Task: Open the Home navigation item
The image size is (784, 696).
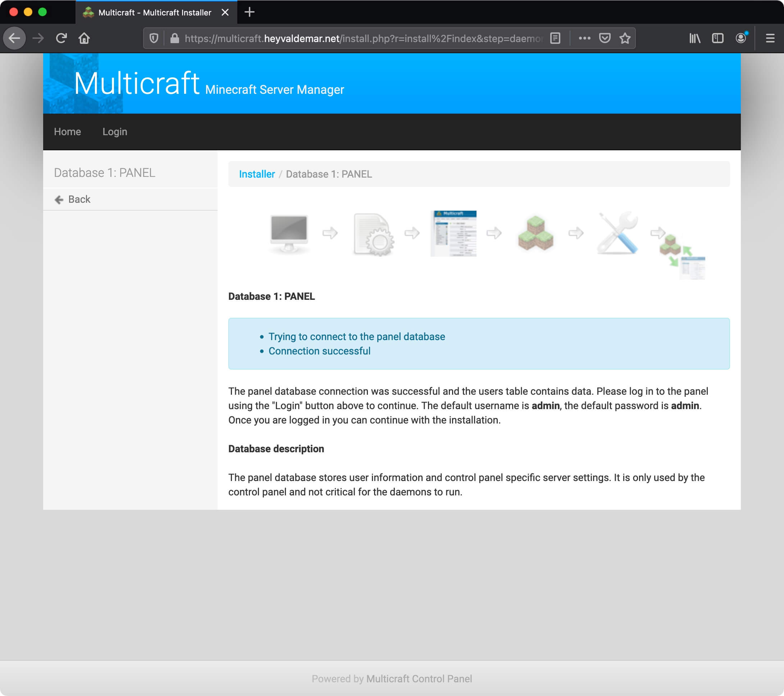Action: (x=68, y=132)
